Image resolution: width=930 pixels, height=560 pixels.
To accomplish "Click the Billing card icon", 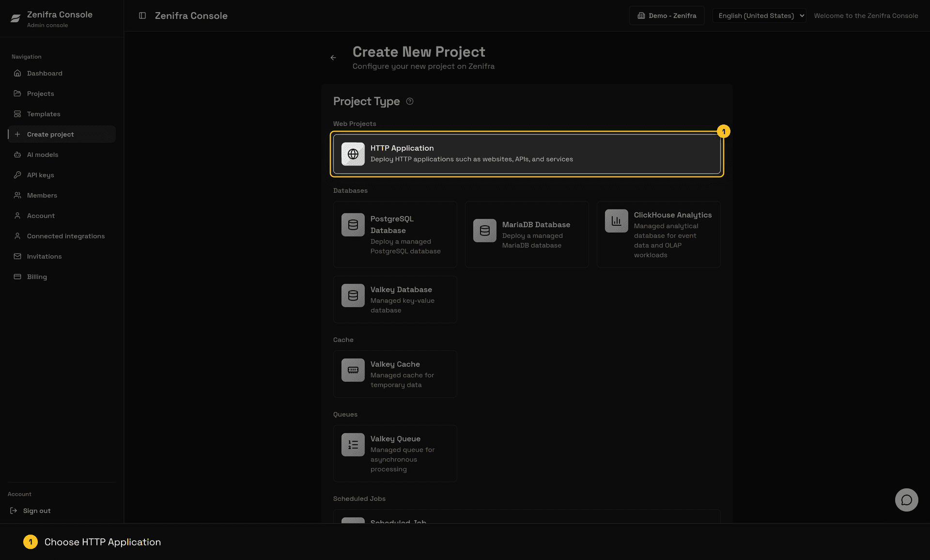I will click(17, 277).
